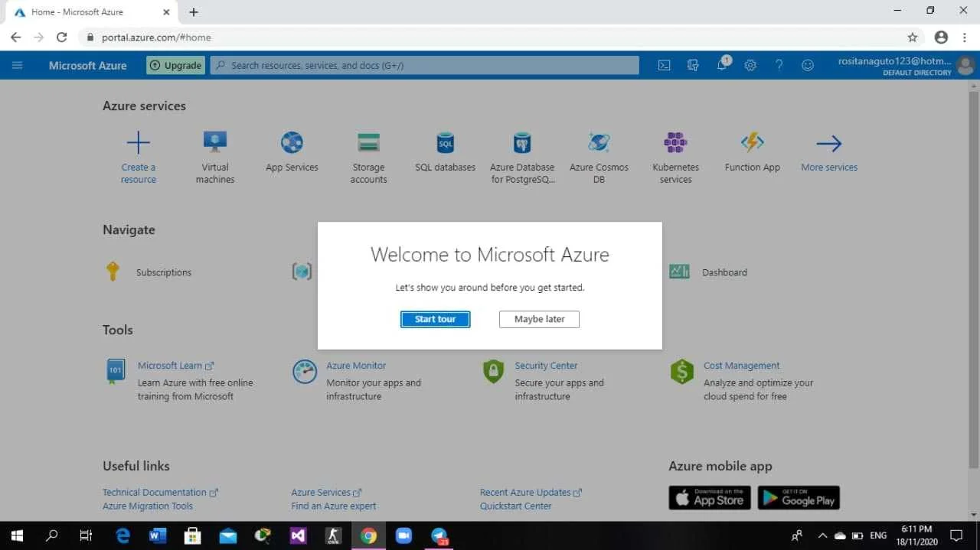Click the More services arrow
980x550 pixels.
[829, 143]
